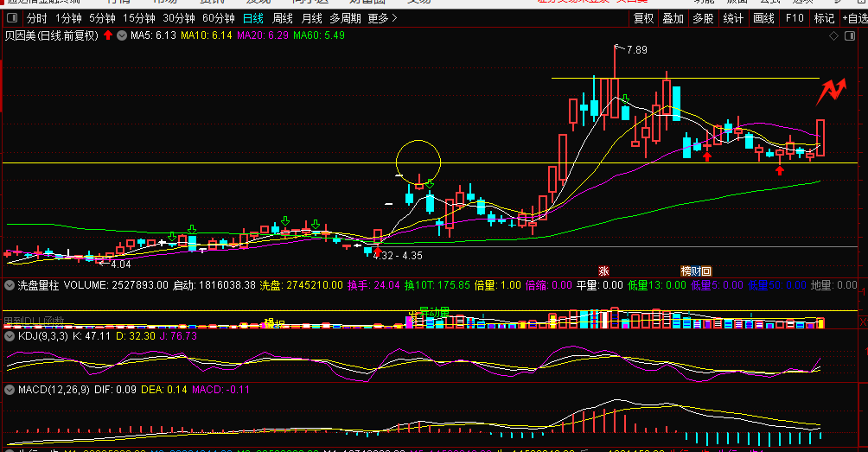Click the 复权 button
868x452 pixels.
point(644,18)
